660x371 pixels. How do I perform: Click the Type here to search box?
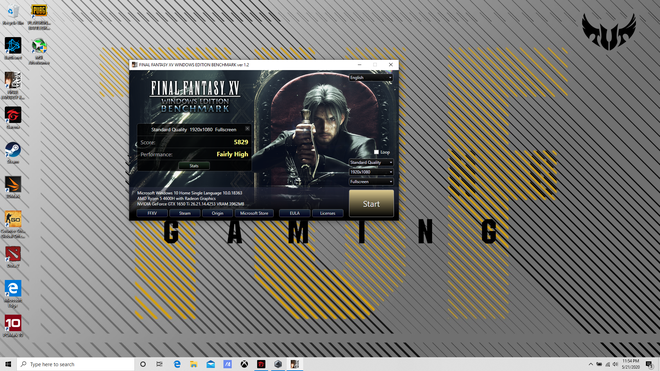click(76, 364)
